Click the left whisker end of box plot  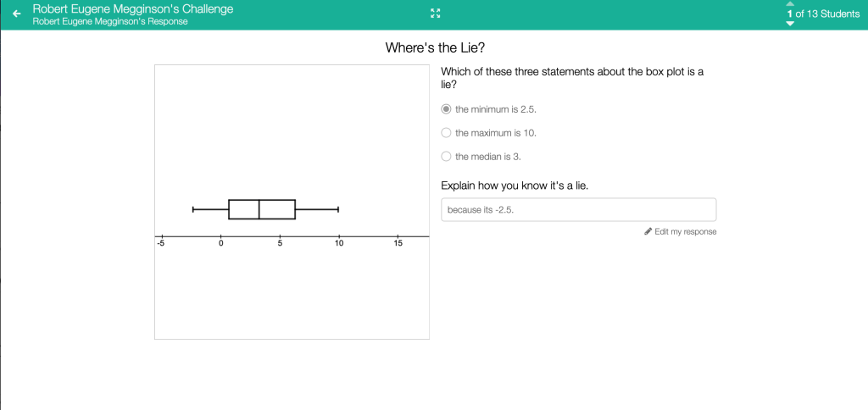click(x=193, y=209)
